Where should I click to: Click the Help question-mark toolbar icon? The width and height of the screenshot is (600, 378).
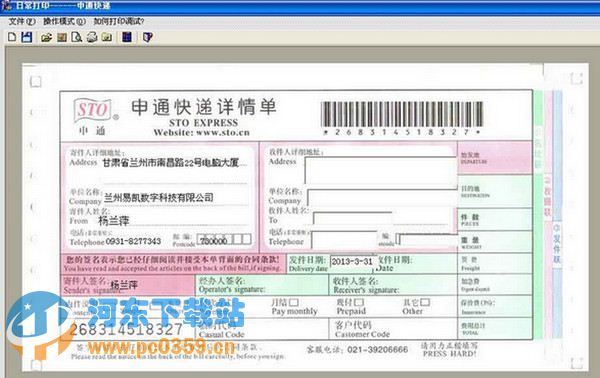tap(148, 37)
